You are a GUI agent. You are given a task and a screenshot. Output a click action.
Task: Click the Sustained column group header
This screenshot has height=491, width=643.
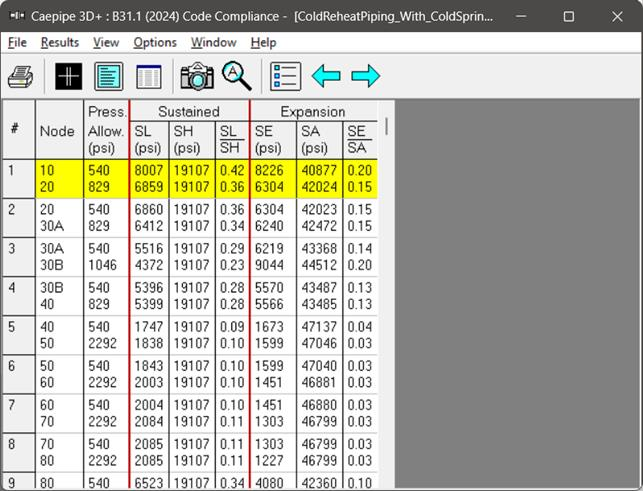point(189,111)
